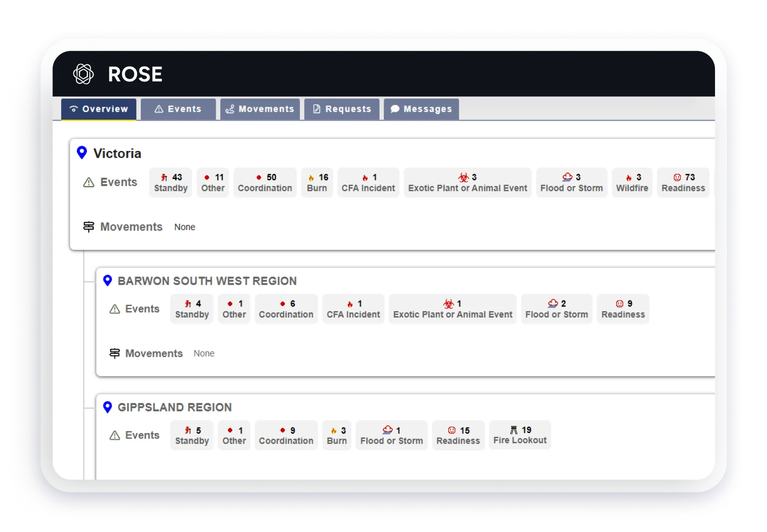Click the tower icon on Fire Lookout chip
The height and width of the screenshot is (532, 767).
514,429
